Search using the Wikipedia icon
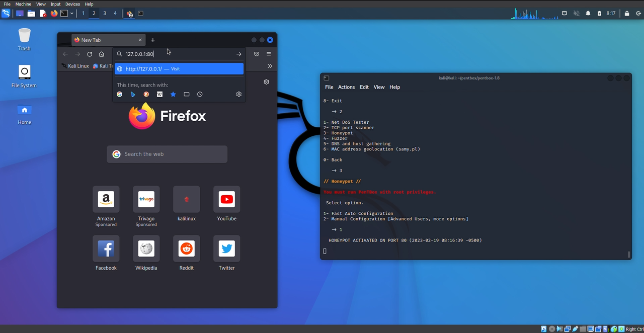This screenshot has height=333, width=644. click(x=159, y=94)
